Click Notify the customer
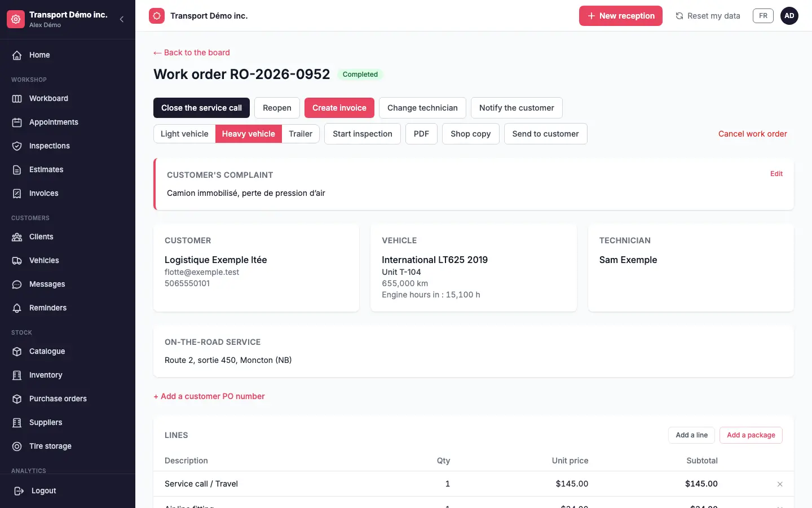This screenshot has width=812, height=508. (517, 108)
